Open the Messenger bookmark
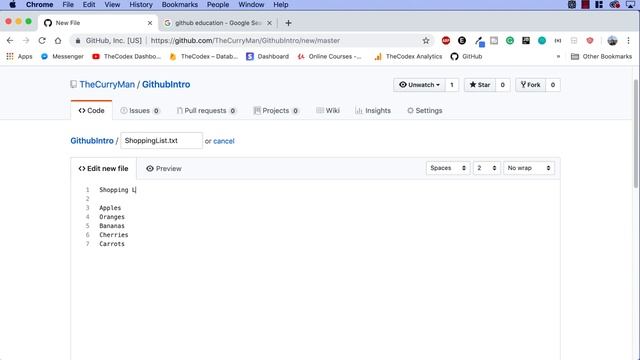Viewport: 640px width, 360px height. point(62,56)
